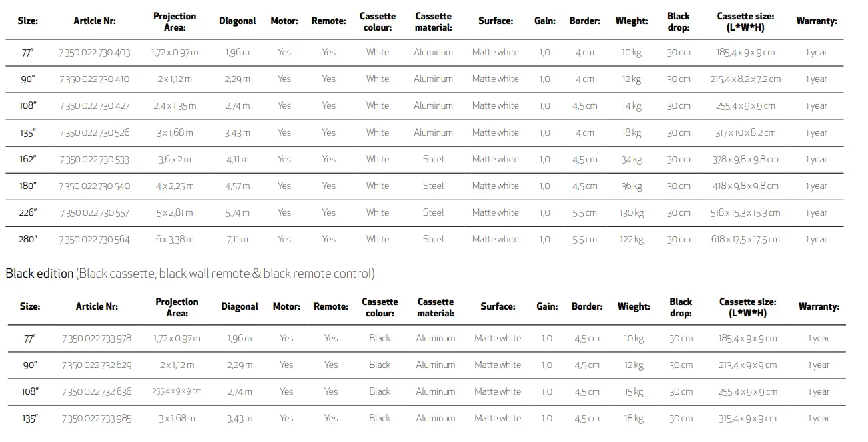The image size is (868, 442).
Task: Select the Black edition heading text
Action: 39,273
